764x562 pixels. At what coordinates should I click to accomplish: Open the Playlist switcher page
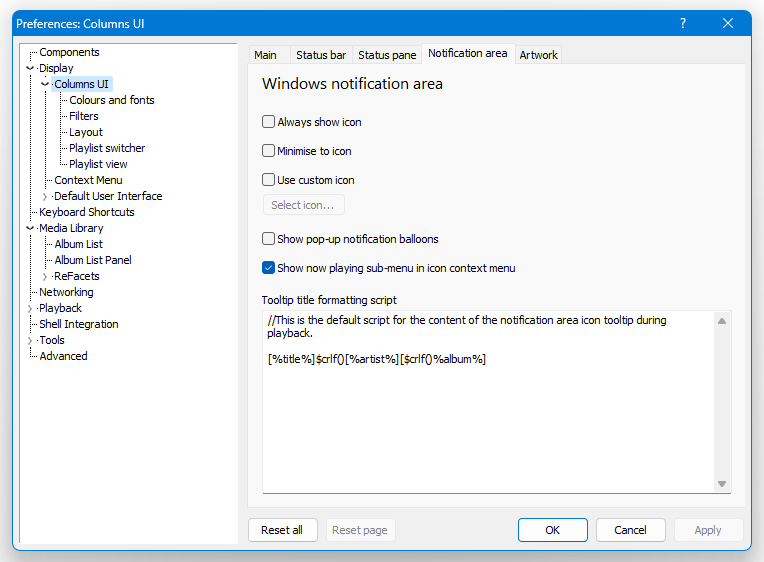pos(107,148)
